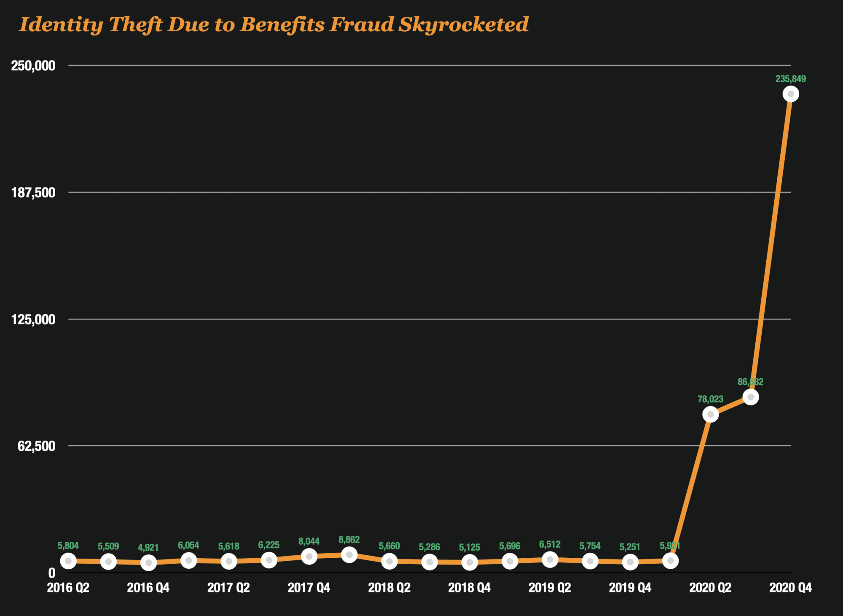The image size is (843, 616).
Task: Click the data point marker for 235,849
Action: point(791,94)
